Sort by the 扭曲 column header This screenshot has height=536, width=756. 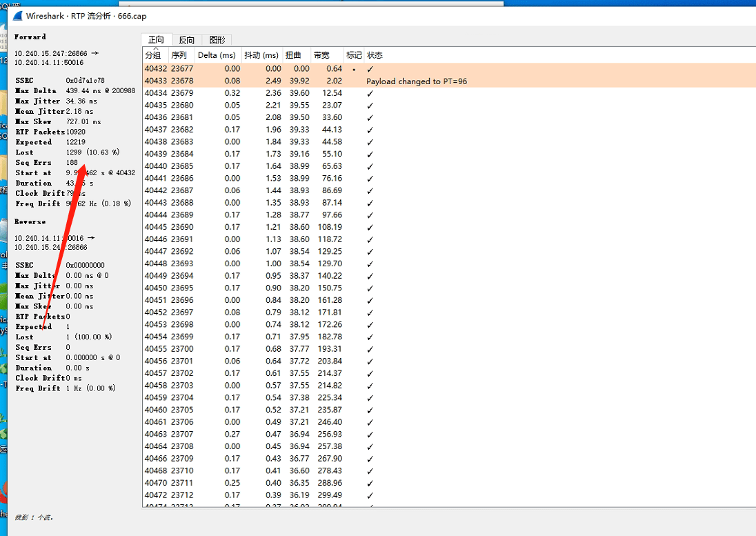(x=297, y=55)
